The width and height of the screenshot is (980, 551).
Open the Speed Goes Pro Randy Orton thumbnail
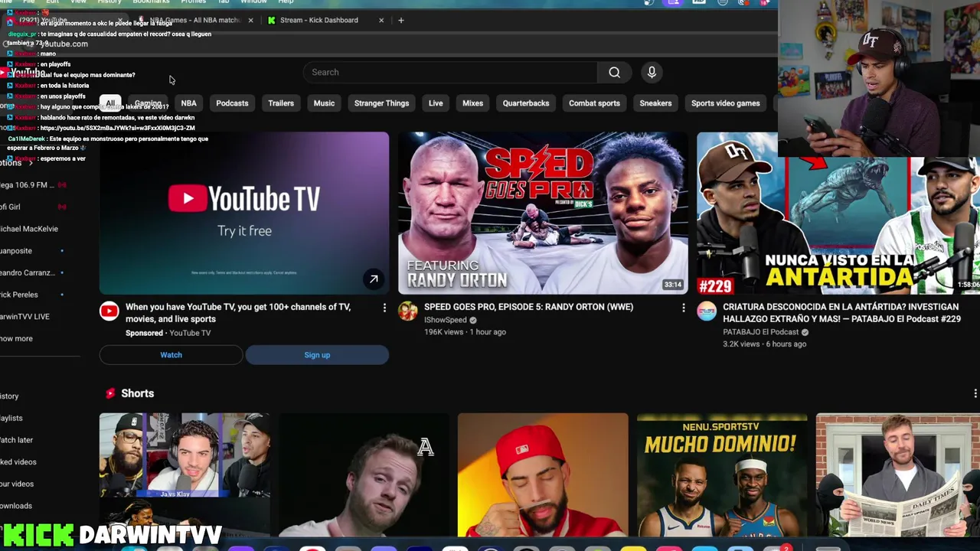tap(543, 213)
